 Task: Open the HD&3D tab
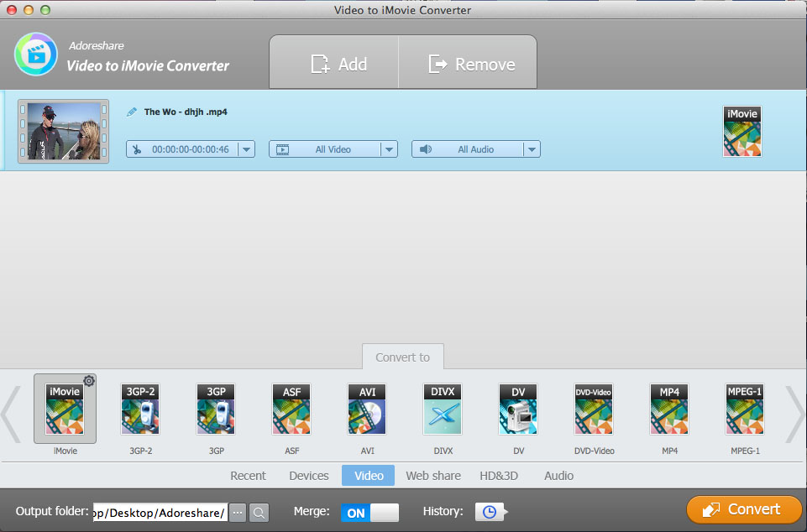click(x=499, y=476)
